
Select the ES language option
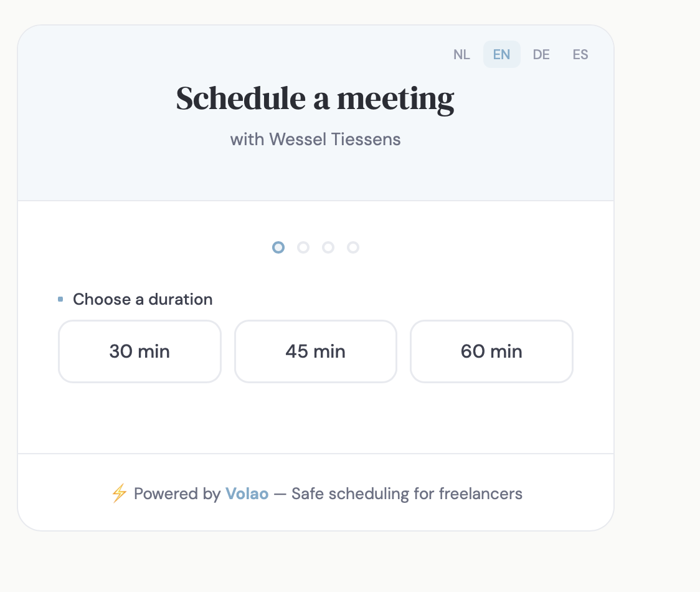tap(580, 54)
